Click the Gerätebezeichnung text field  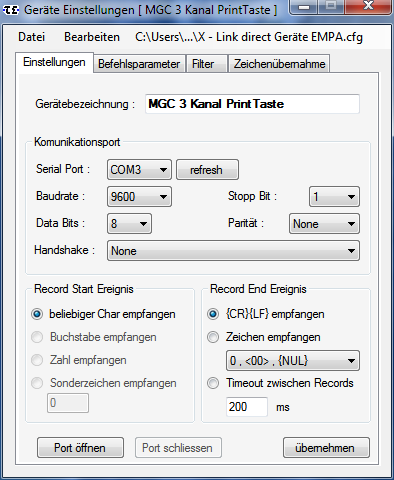(252, 104)
